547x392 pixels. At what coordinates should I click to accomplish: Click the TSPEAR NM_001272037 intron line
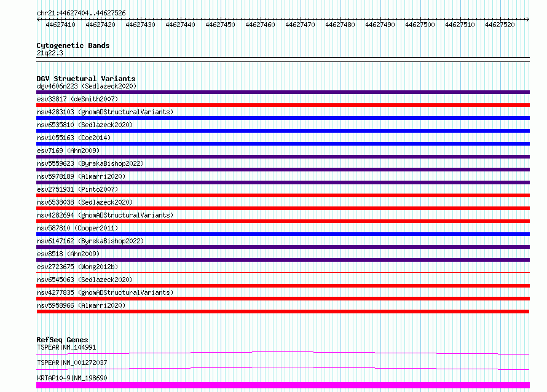[x=283, y=367]
